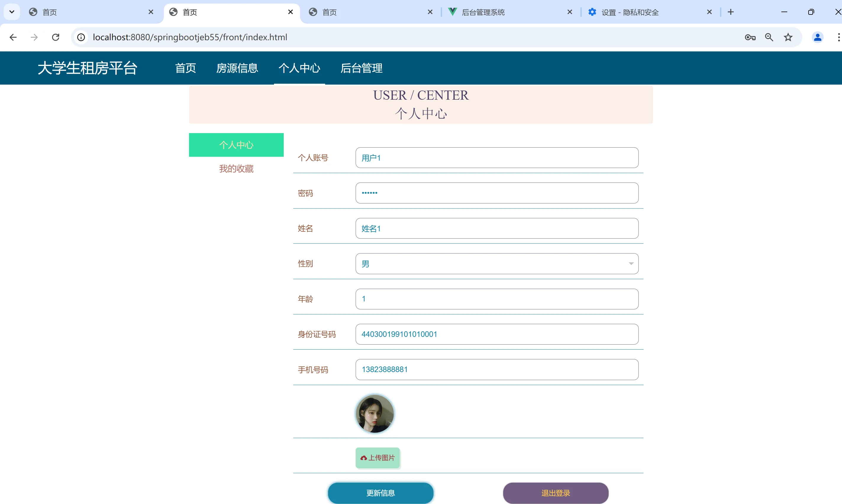Open 我的收藏 in the sidebar
842x504 pixels.
236,169
